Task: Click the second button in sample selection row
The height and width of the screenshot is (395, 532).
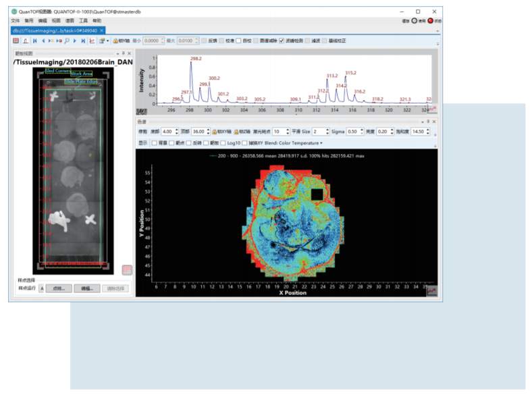Action: tap(86, 288)
